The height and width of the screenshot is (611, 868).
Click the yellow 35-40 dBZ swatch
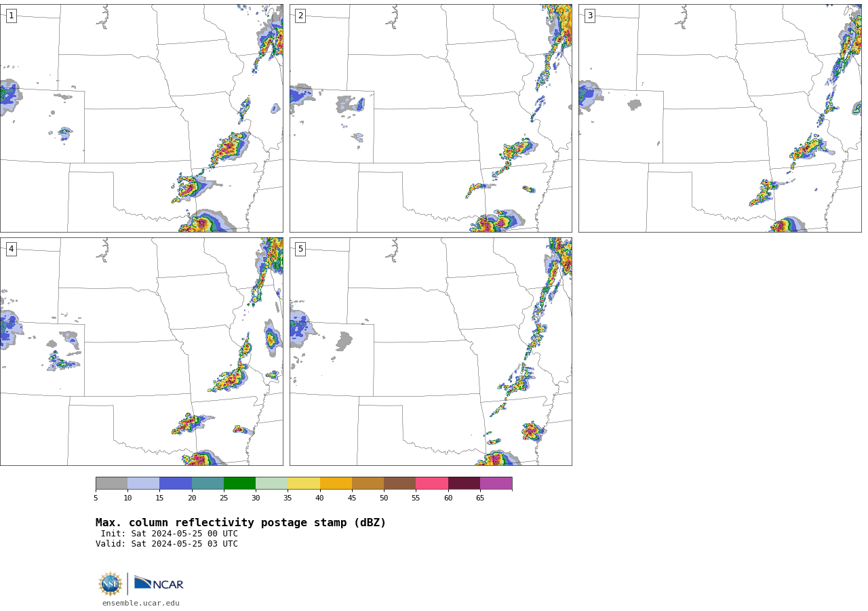(x=304, y=484)
